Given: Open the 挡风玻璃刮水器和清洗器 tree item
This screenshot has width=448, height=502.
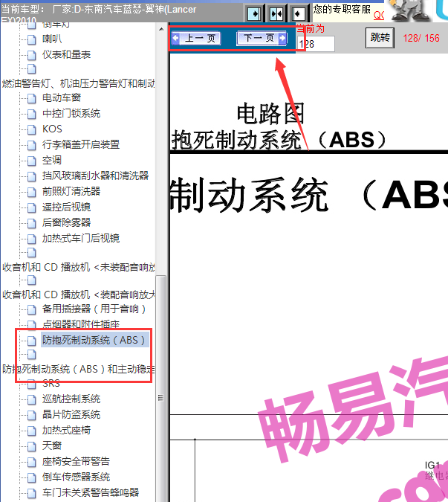Looking at the screenshot, I should (x=96, y=176).
